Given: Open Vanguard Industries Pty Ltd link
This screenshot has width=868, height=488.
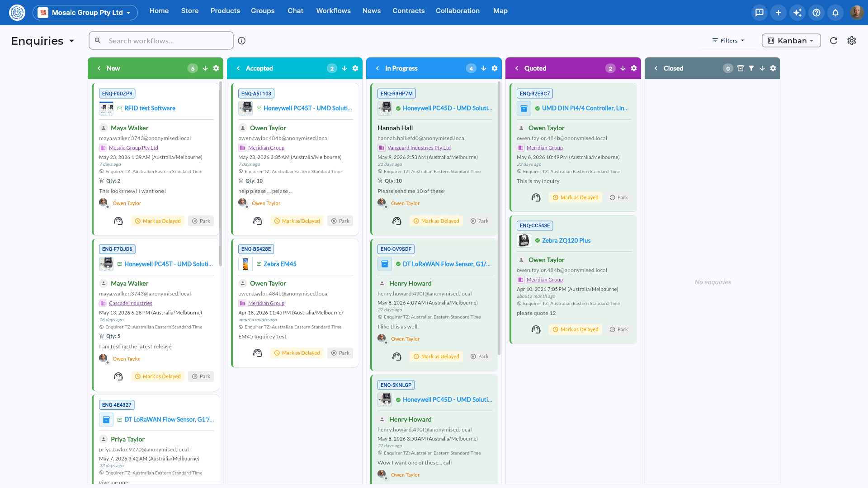Looking at the screenshot, I should coord(419,148).
